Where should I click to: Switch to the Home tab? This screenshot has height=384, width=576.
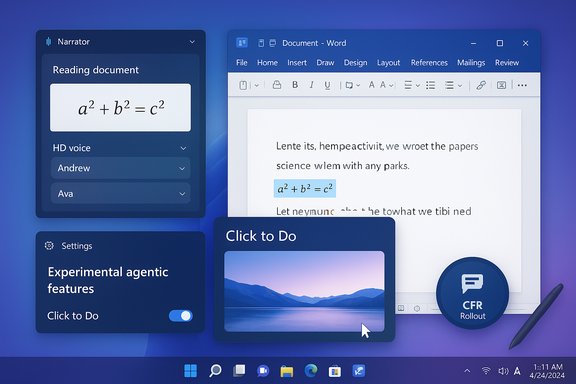[267, 63]
